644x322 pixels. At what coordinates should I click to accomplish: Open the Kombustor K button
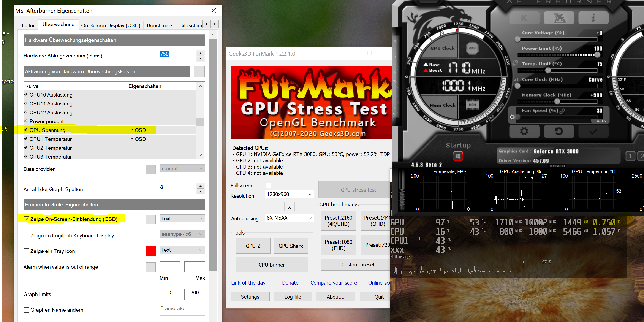tap(524, 18)
